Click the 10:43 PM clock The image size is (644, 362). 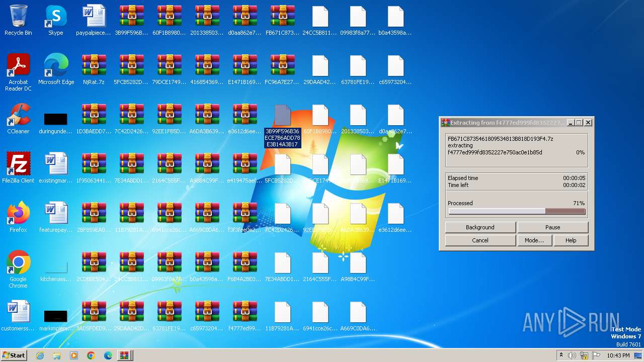[618, 355]
